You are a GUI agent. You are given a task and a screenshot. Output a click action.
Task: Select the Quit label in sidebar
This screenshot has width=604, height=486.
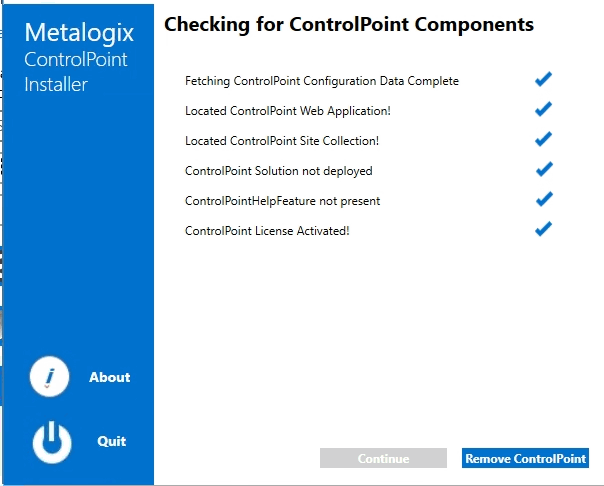point(111,441)
